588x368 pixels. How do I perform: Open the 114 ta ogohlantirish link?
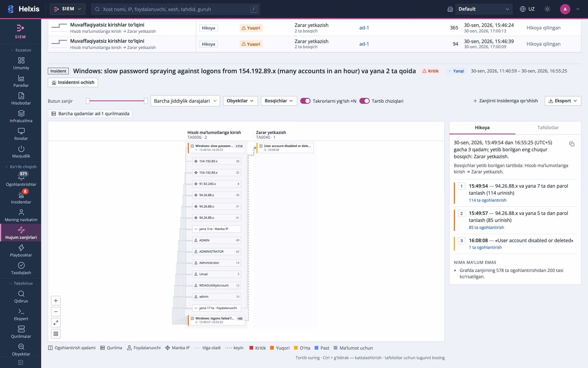[x=487, y=200]
